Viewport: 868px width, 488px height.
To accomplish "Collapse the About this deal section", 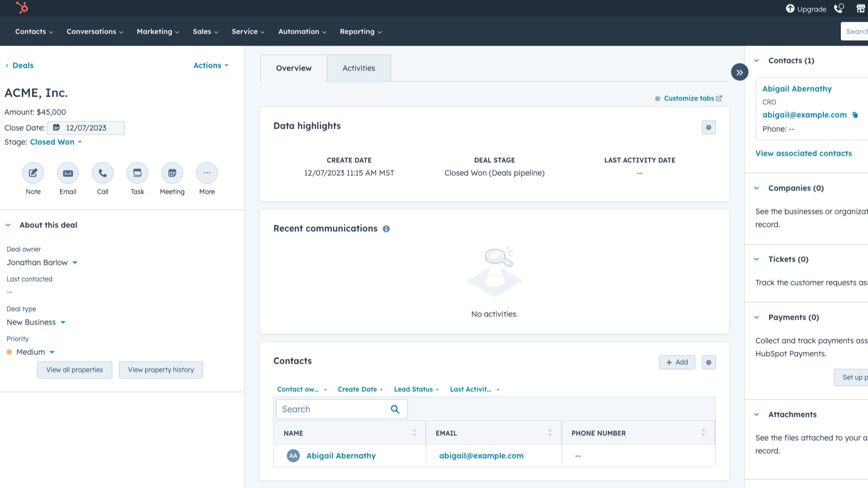I will click(8, 225).
